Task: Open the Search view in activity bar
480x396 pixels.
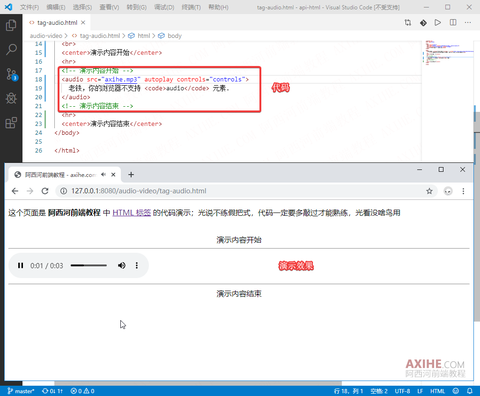Action: [x=11, y=50]
